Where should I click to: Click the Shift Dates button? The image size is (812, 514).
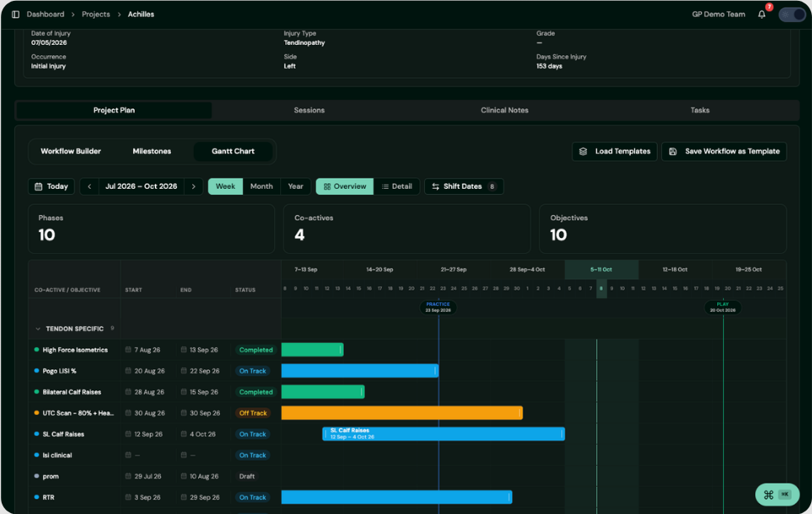pyautogui.click(x=463, y=186)
